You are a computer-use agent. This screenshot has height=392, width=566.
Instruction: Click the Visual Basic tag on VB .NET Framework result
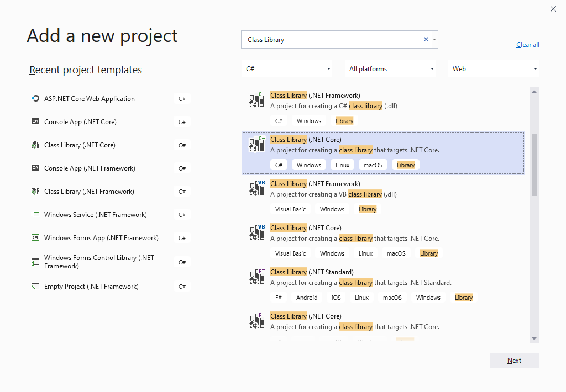[290, 209]
